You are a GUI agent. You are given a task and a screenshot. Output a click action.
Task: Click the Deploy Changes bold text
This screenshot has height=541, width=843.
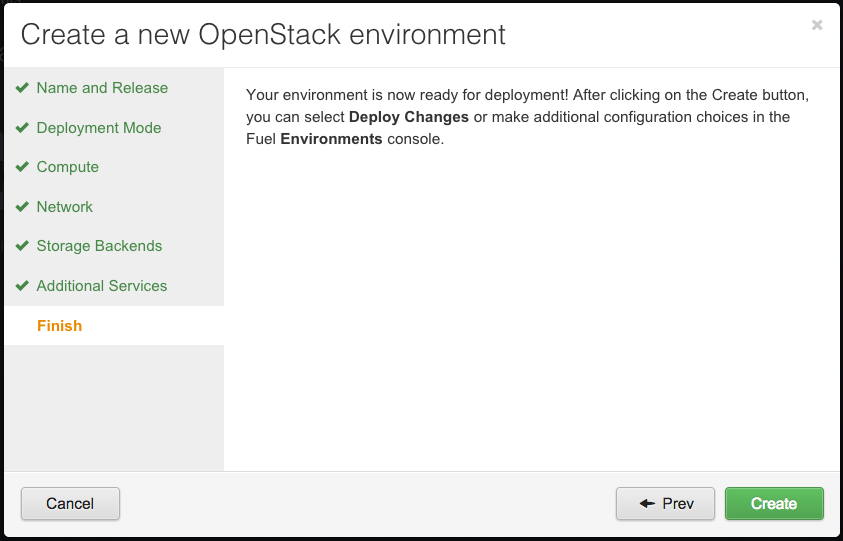point(409,117)
